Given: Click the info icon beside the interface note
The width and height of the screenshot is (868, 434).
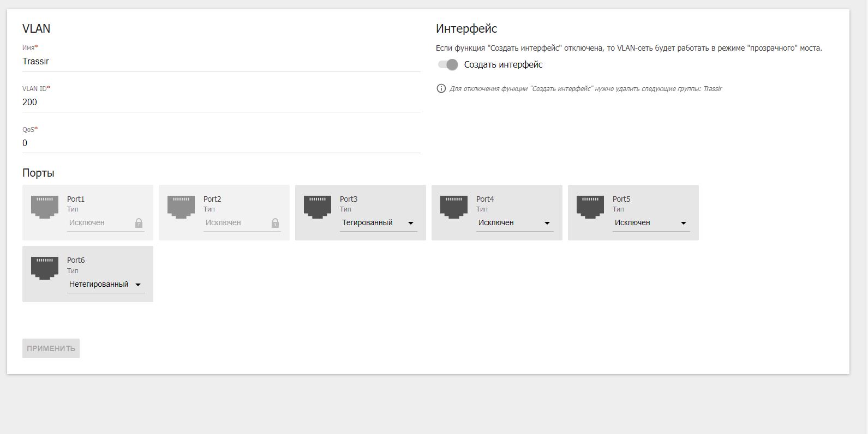Looking at the screenshot, I should point(441,88).
